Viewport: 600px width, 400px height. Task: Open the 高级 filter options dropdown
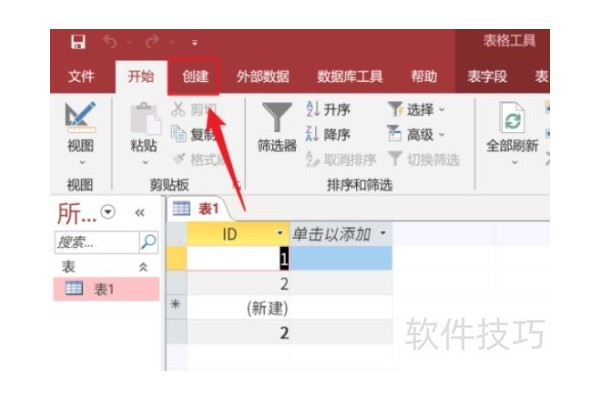[x=416, y=134]
